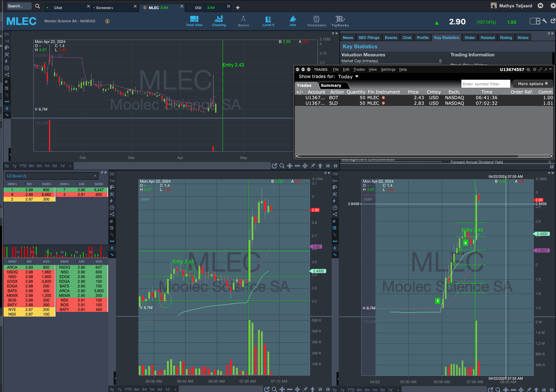Add a new tab with the plus button
Viewport: 556px width, 392px height.
[x=238, y=8]
